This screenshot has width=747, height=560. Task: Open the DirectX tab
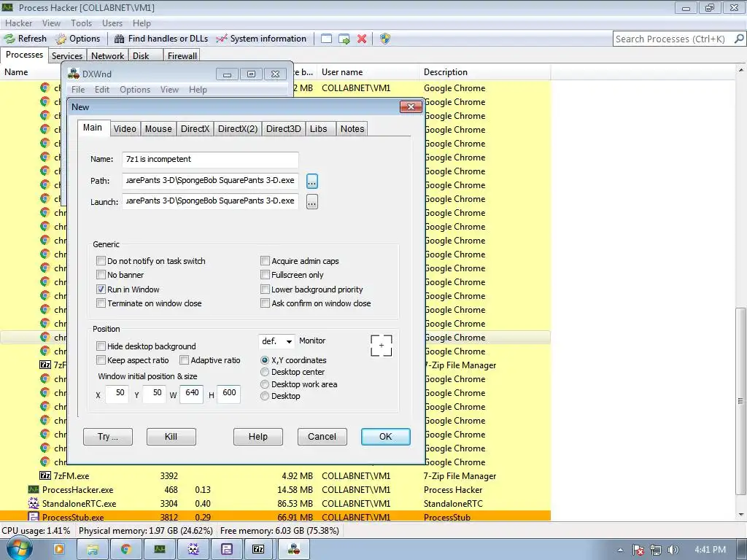[x=195, y=128]
